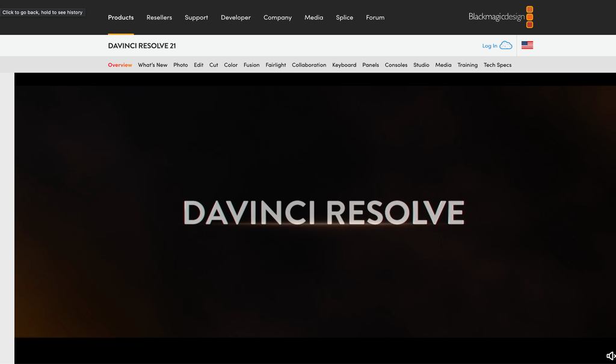Switch to the Color tab
Screen dimensions: 616x364
coord(230,65)
